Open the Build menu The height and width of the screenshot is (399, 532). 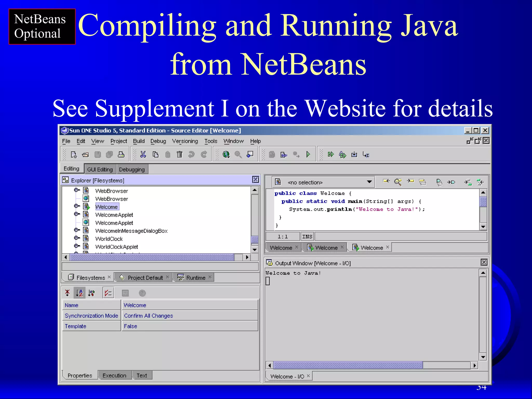coord(139,141)
